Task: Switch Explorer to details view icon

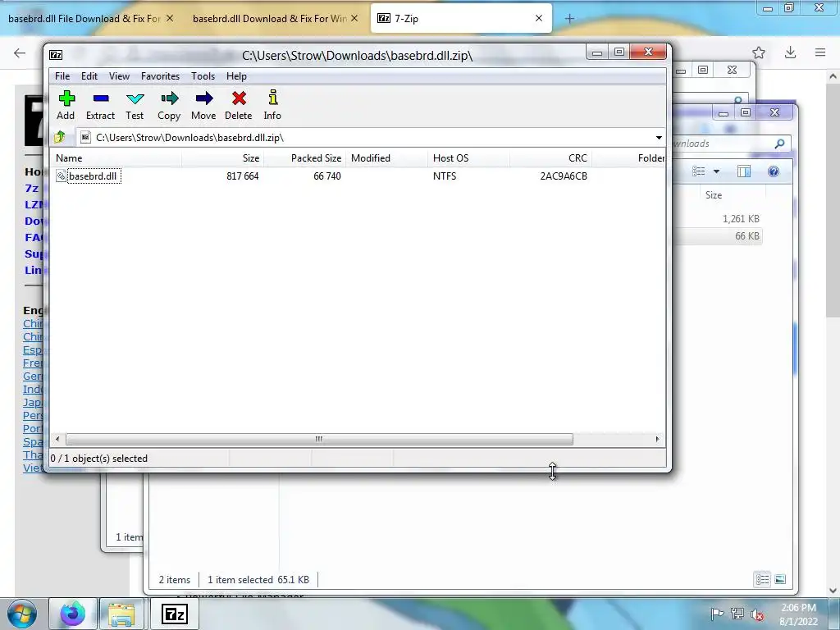Action: tap(762, 580)
